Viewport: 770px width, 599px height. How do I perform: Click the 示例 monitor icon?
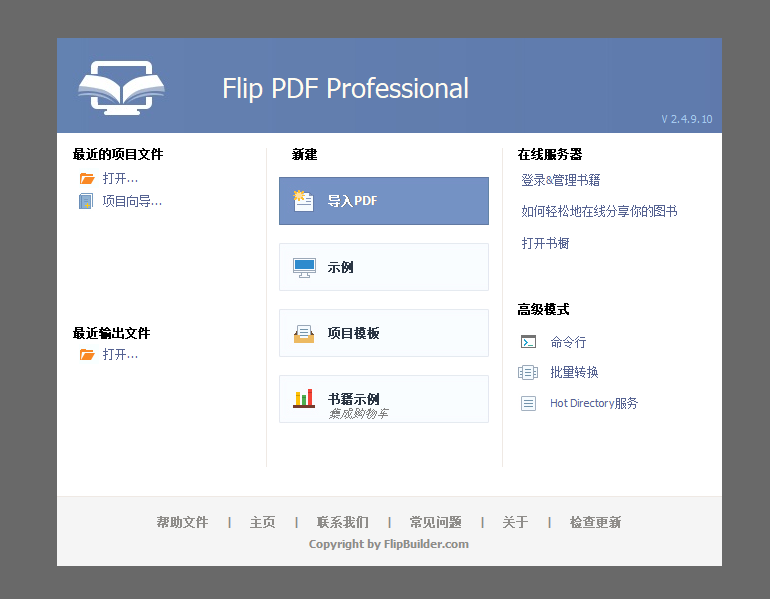[304, 268]
